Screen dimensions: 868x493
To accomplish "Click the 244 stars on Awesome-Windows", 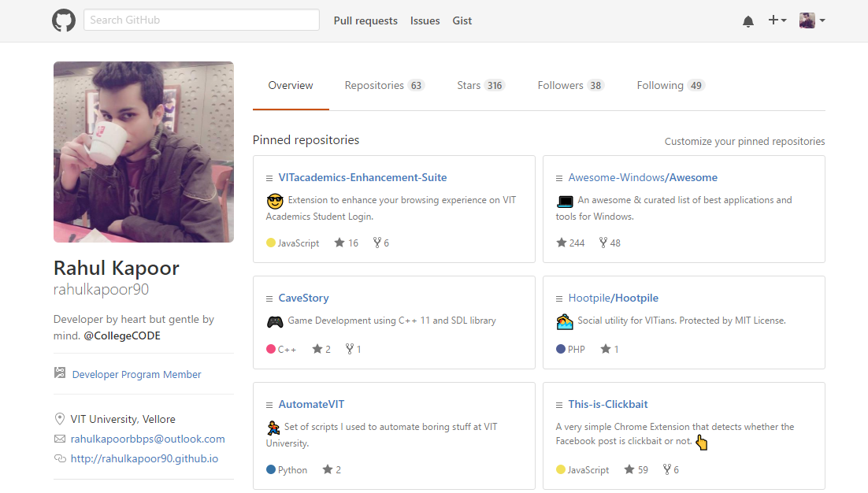I will 570,243.
